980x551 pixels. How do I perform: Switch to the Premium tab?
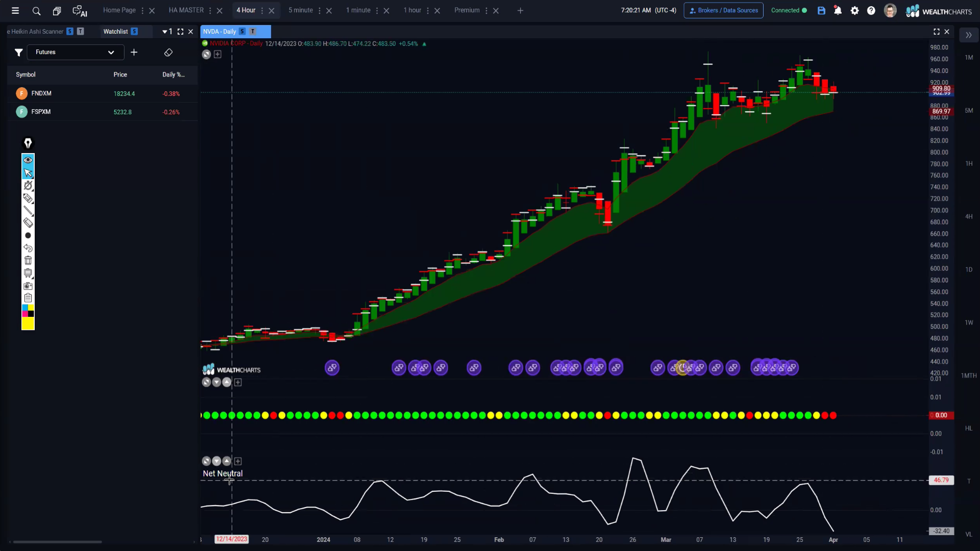point(467,10)
